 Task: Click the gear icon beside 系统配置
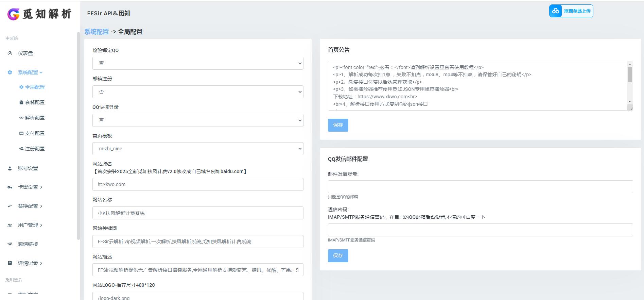pos(10,72)
